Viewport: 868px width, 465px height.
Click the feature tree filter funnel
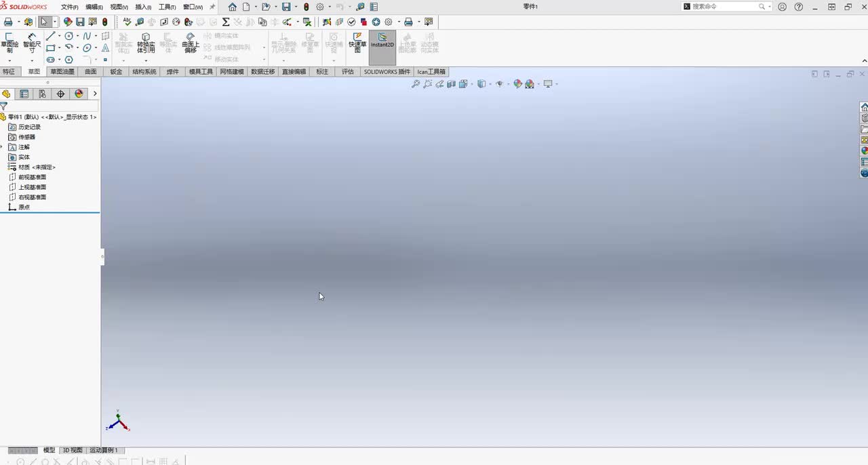pos(3,106)
